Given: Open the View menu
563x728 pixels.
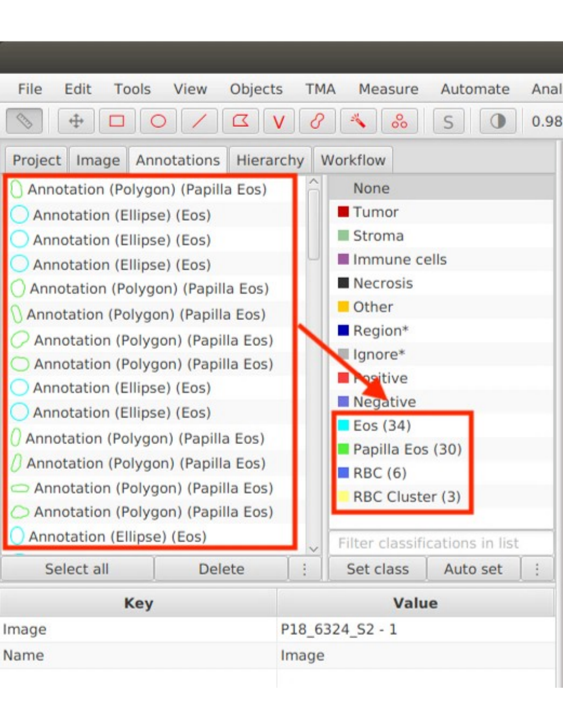Looking at the screenshot, I should click(190, 89).
